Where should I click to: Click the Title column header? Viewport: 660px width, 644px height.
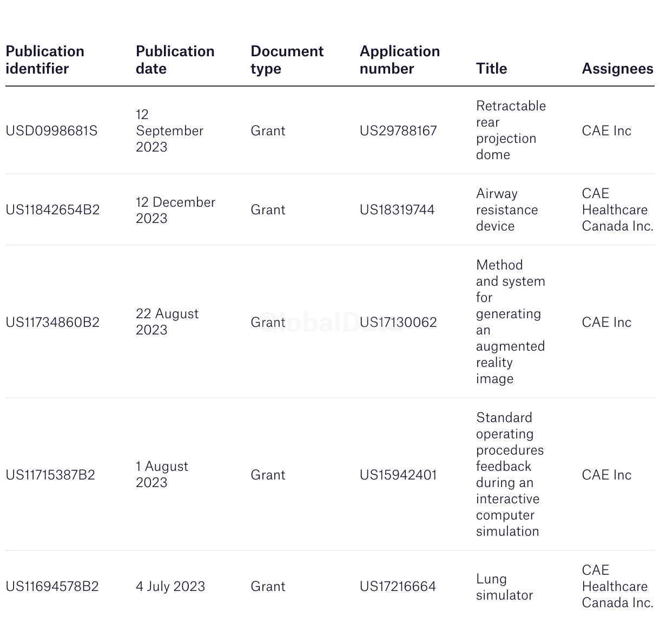(492, 69)
